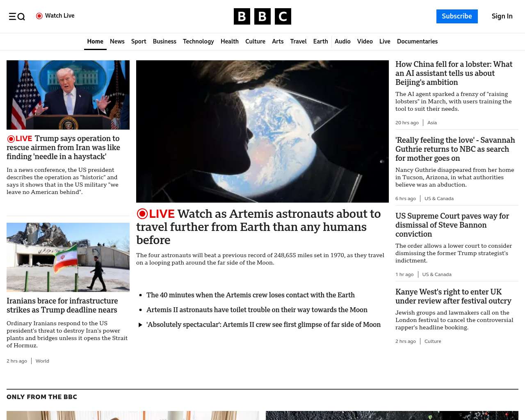Read the China lobster AI assistant article
525x420 pixels.
coord(454,73)
